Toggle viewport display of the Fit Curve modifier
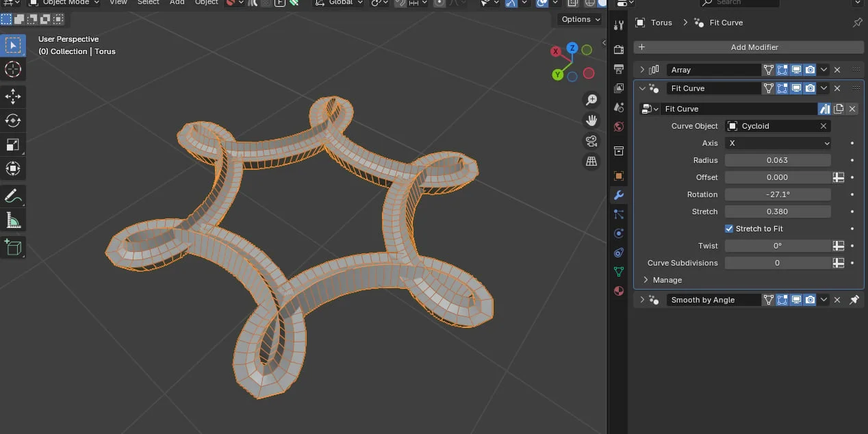 point(796,88)
